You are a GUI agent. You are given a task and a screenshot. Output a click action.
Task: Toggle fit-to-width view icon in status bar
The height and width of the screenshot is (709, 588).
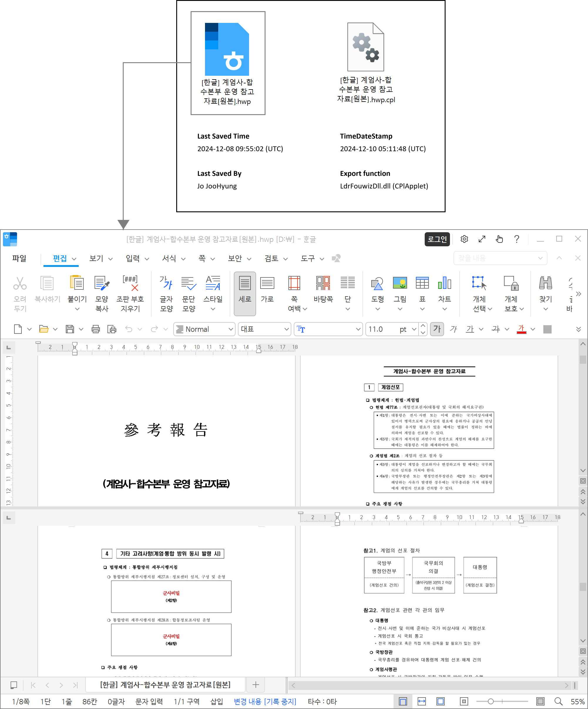[422, 701]
